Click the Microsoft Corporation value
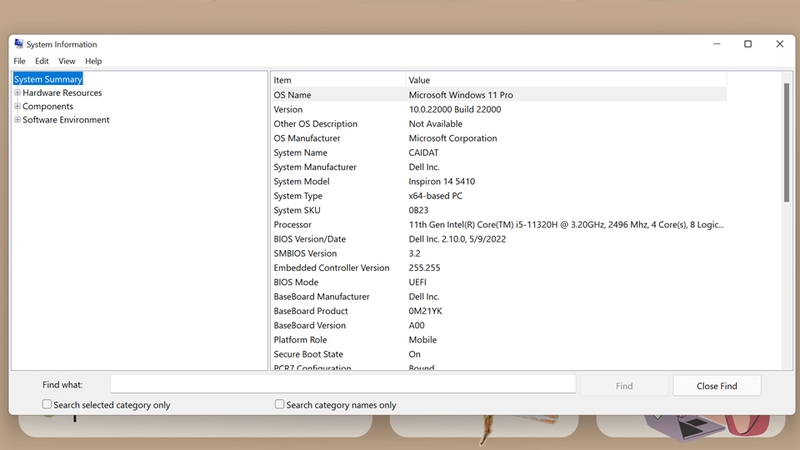Screen dimensions: 800x450 click(x=453, y=138)
